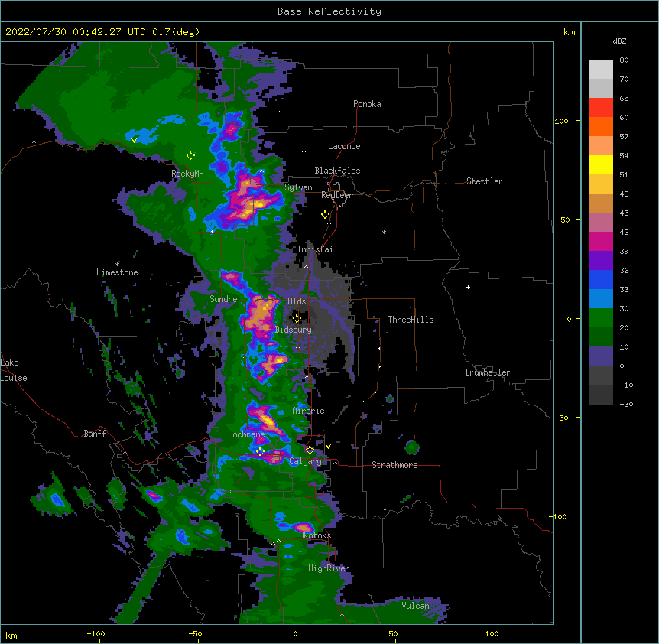The height and width of the screenshot is (644, 659).
Task: Click the km label at bottom left
Action: pyautogui.click(x=11, y=635)
